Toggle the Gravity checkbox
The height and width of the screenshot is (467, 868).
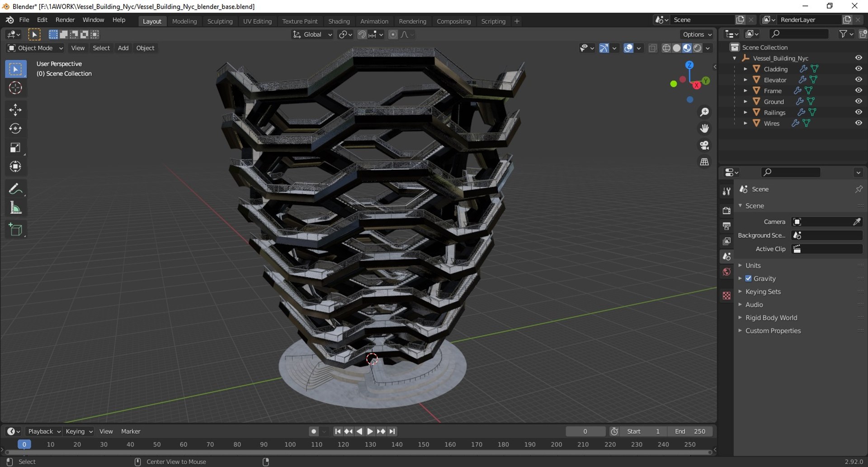tap(748, 278)
